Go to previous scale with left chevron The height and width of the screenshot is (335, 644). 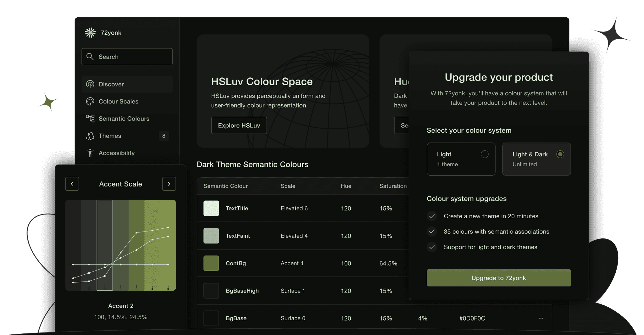pos(72,184)
